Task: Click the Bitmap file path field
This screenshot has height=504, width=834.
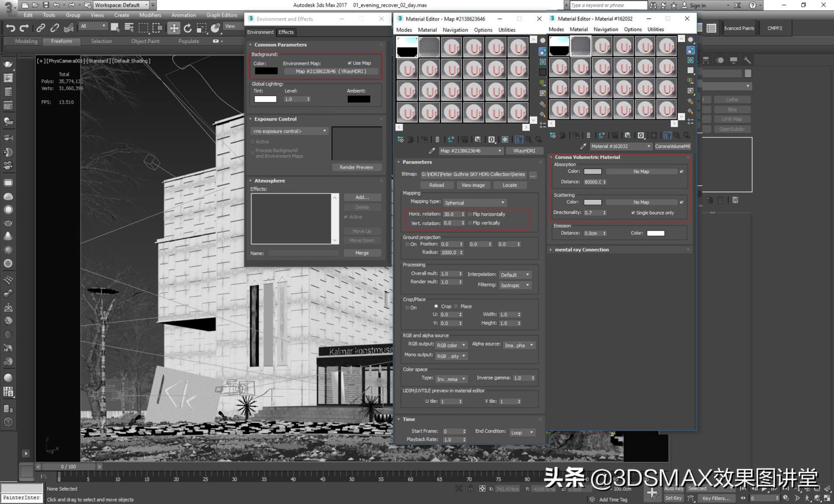Action: pyautogui.click(x=473, y=174)
